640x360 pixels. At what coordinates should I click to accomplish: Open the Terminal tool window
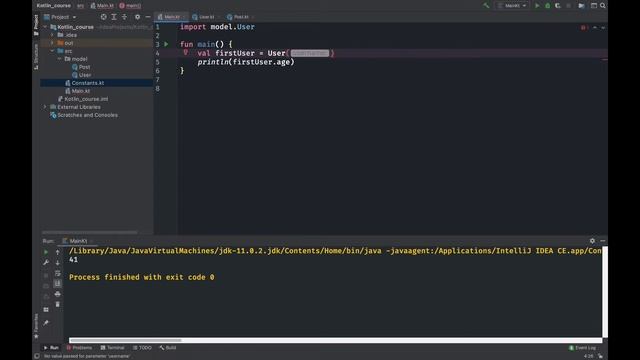click(112, 348)
